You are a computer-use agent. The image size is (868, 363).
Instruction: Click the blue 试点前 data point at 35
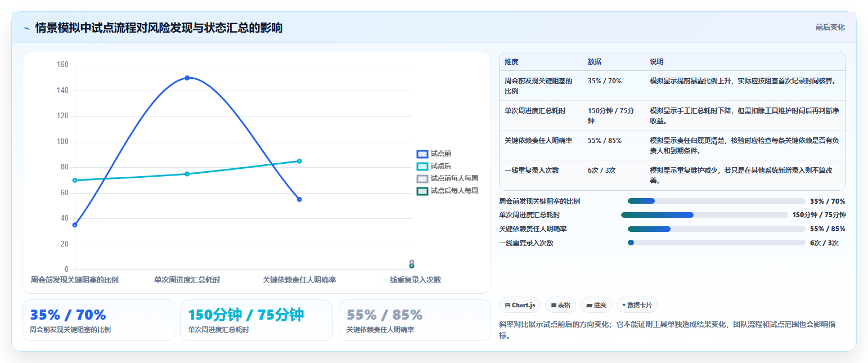tap(75, 225)
